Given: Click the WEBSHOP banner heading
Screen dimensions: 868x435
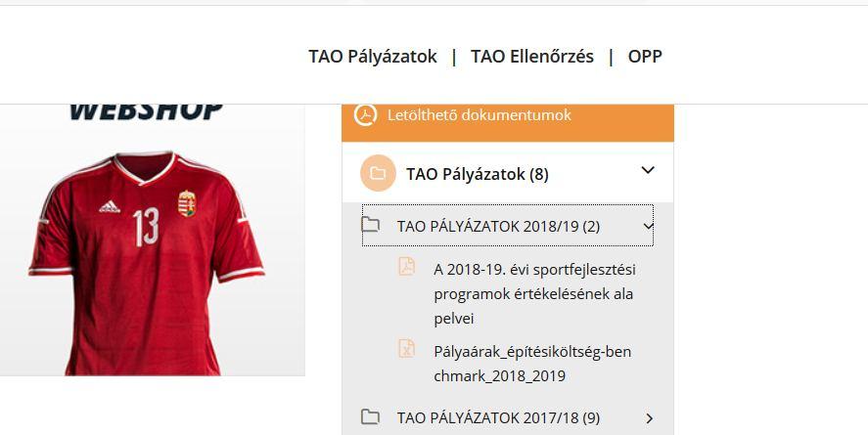Looking at the screenshot, I should tap(146, 112).
